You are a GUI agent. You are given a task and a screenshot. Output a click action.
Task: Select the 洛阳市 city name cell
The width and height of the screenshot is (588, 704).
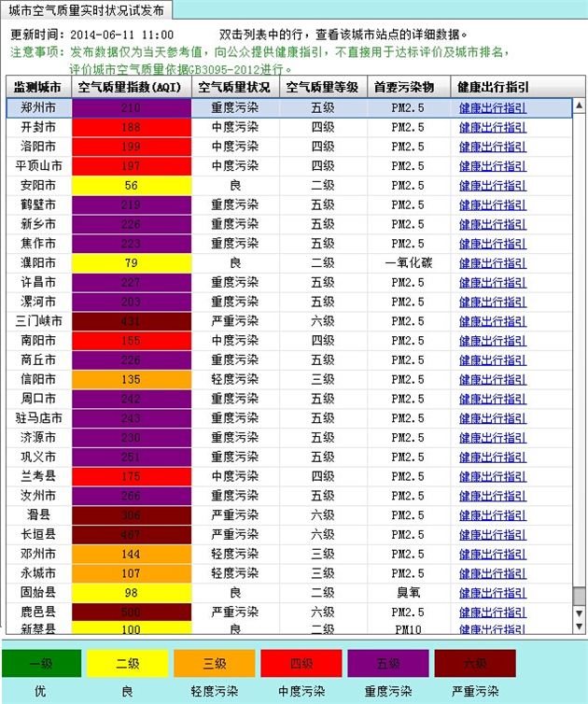click(39, 147)
